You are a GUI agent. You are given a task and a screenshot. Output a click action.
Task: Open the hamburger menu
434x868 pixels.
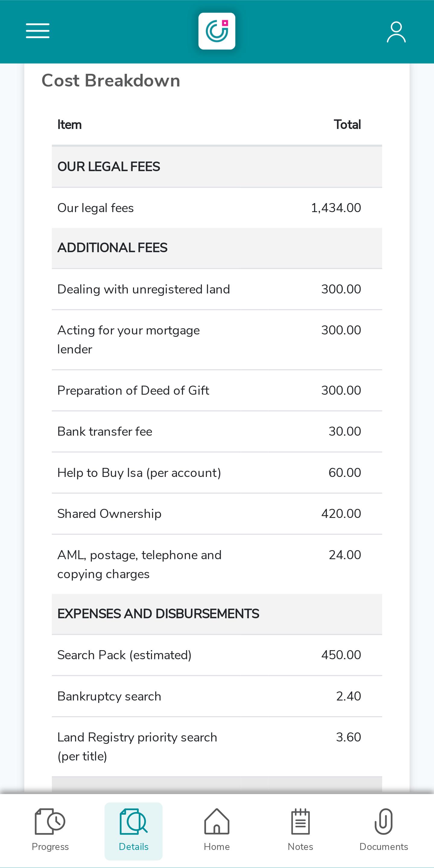37,31
